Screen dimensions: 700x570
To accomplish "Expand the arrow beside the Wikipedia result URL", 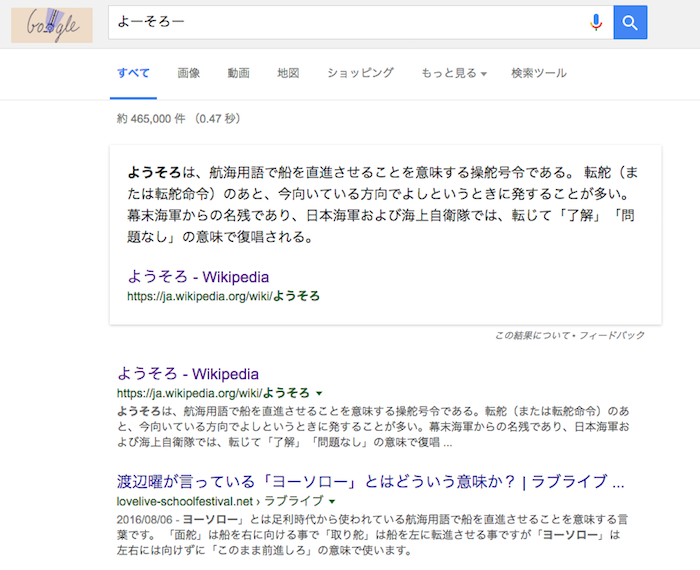I will (319, 393).
